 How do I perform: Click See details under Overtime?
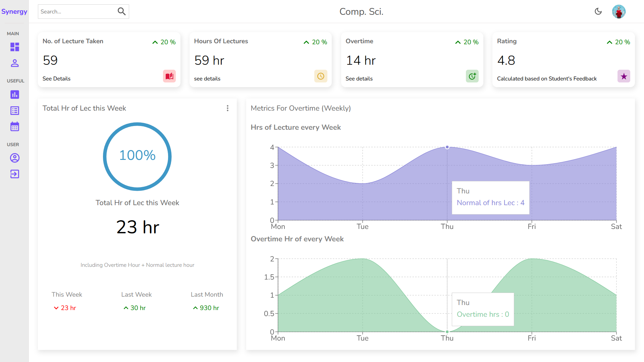point(359,78)
